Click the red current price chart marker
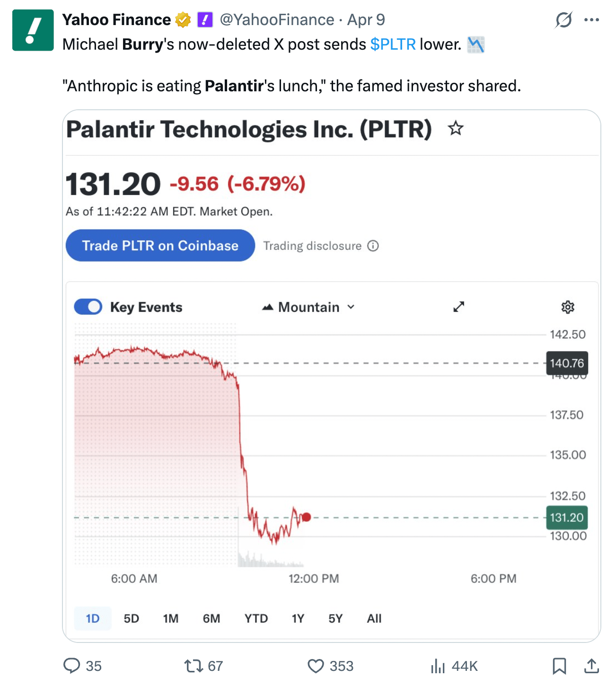Screen dimensions: 616x686 307,517
